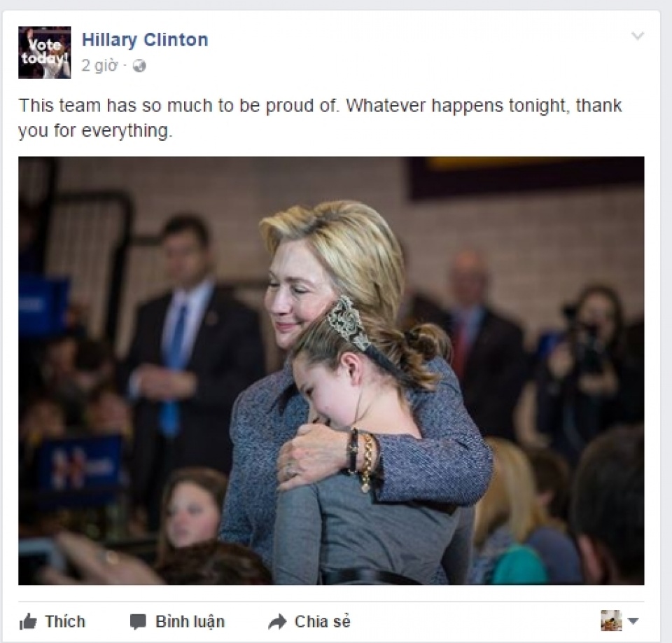Viewport: 672px width, 643px height.
Task: Click 'thank you for everything' text line
Action: 95,130
